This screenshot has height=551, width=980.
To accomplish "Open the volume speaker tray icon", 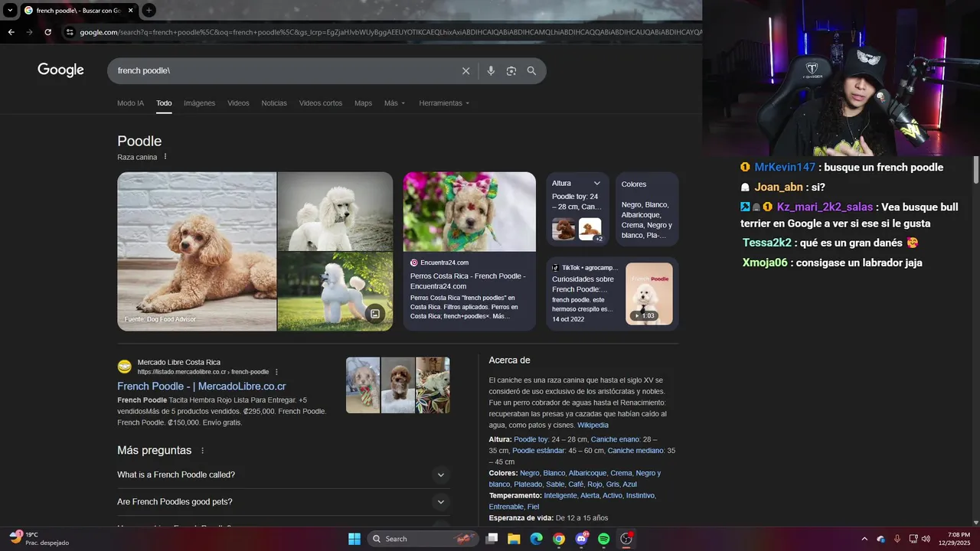I will click(926, 539).
